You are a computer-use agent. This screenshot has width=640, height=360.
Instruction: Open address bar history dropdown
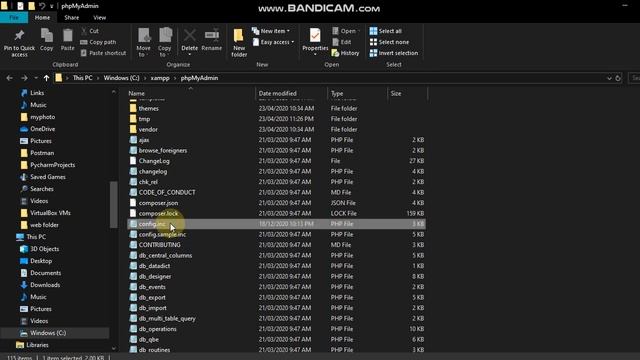[609, 78]
